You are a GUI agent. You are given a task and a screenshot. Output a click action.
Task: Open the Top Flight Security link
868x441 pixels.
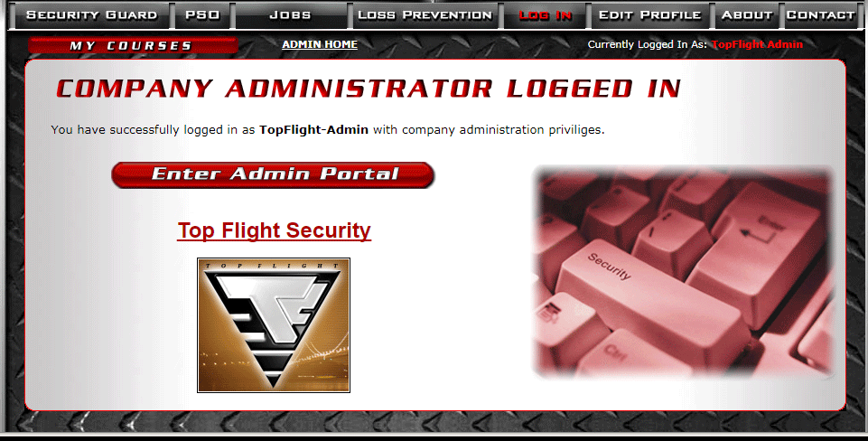tap(274, 230)
